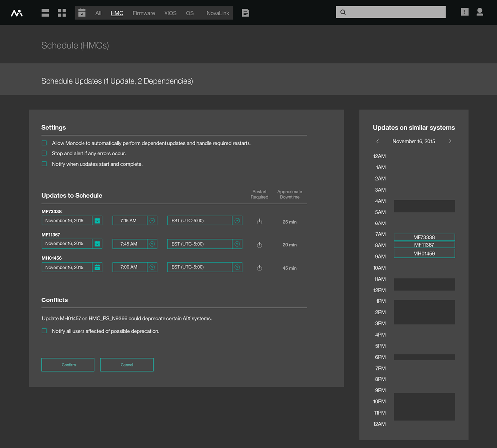Switch to grid view icon

pos(62,13)
